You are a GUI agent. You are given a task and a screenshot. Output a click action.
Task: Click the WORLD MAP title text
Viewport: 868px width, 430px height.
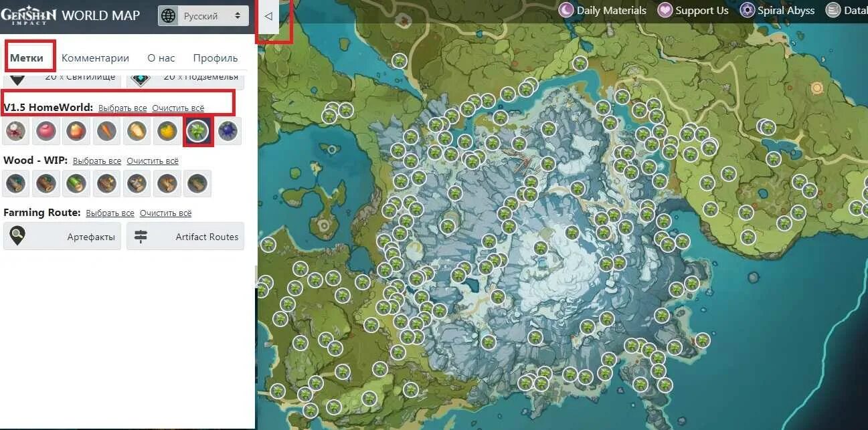[x=101, y=15]
